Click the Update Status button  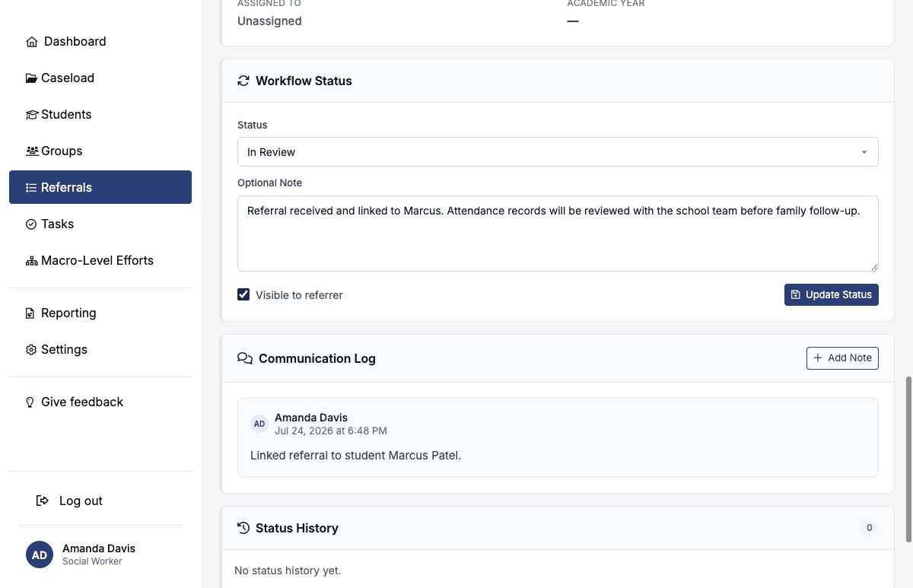[831, 294]
